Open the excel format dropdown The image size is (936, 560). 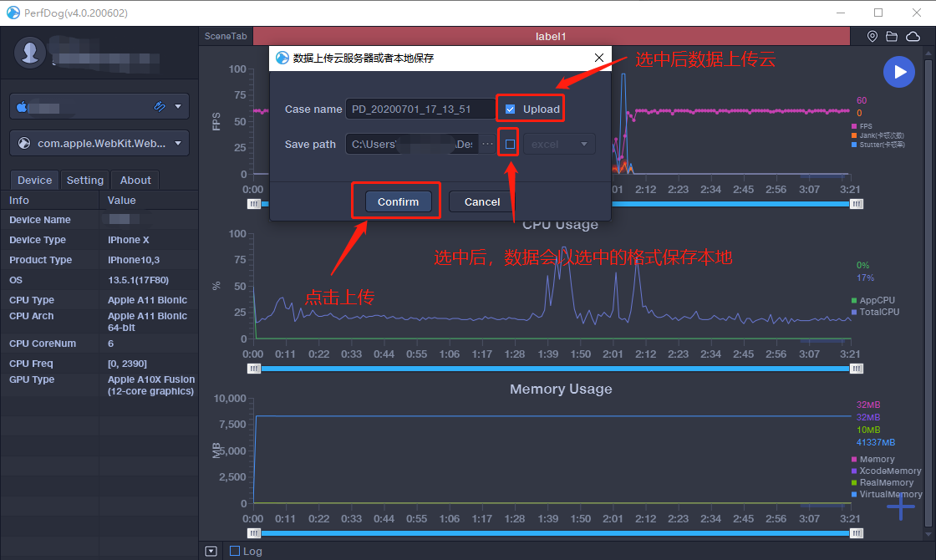click(559, 144)
